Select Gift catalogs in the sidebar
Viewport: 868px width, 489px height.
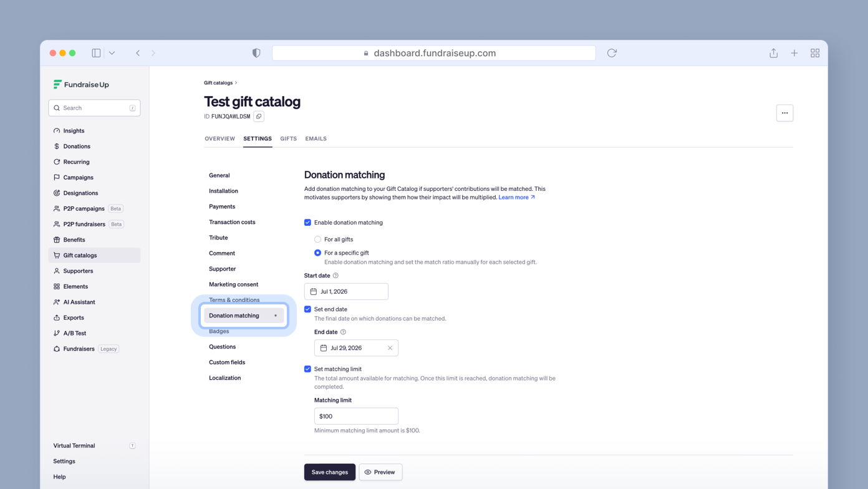pos(94,255)
